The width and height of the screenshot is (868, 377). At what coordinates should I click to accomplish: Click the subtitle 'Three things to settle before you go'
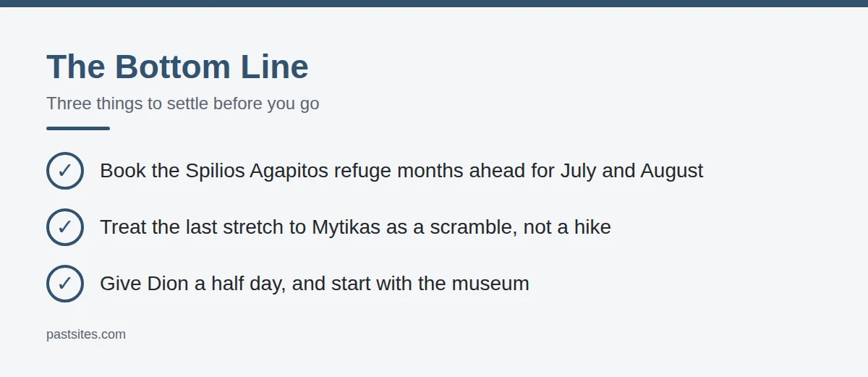point(183,103)
